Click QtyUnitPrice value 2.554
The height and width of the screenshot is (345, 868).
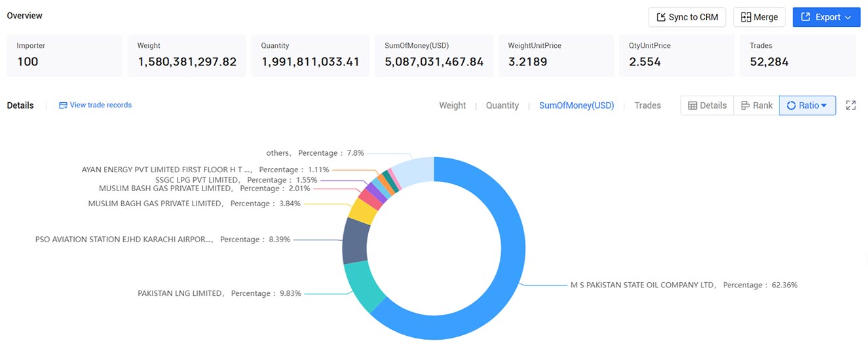(x=645, y=62)
